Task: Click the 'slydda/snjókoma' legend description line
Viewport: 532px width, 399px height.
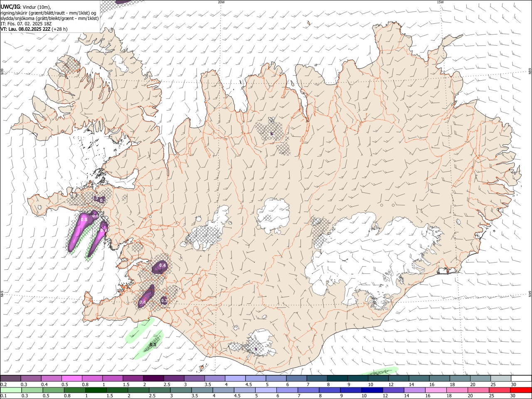Action: 49,18
